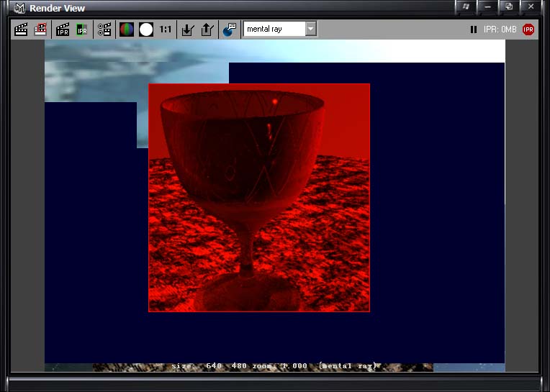Refresh the IPR image with the green IPR icon
Viewport: 550px width, 392px height.
point(82,29)
